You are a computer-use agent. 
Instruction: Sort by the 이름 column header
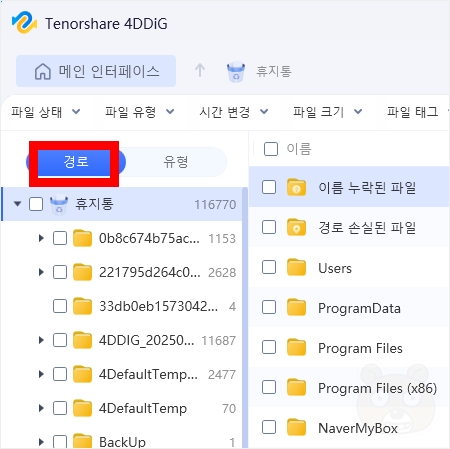point(299,149)
